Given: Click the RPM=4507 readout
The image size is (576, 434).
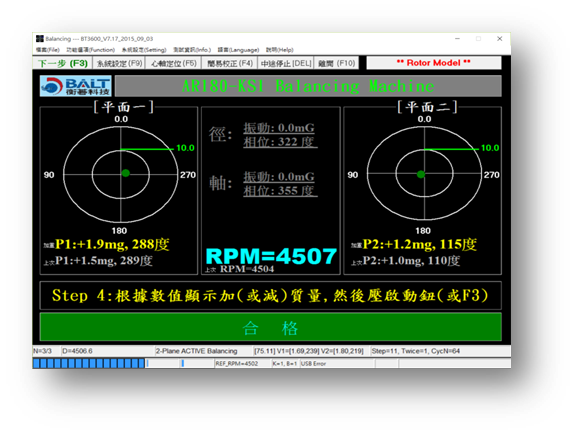Looking at the screenshot, I should point(271,256).
